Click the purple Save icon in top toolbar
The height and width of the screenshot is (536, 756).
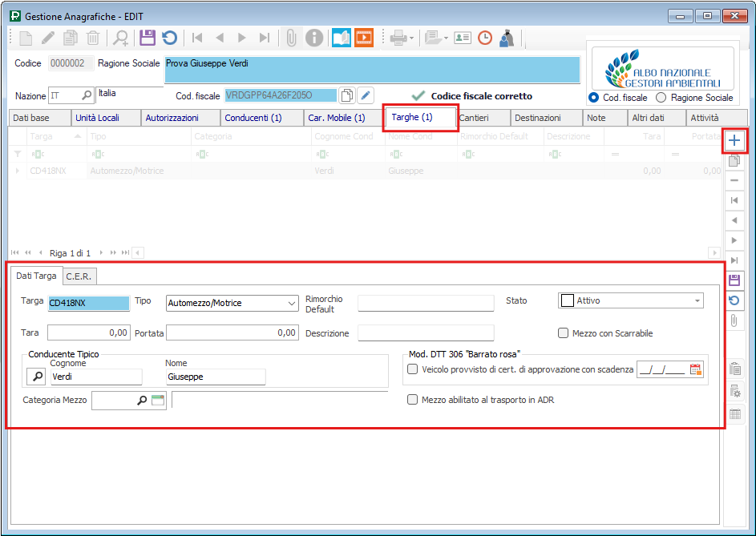click(x=147, y=38)
